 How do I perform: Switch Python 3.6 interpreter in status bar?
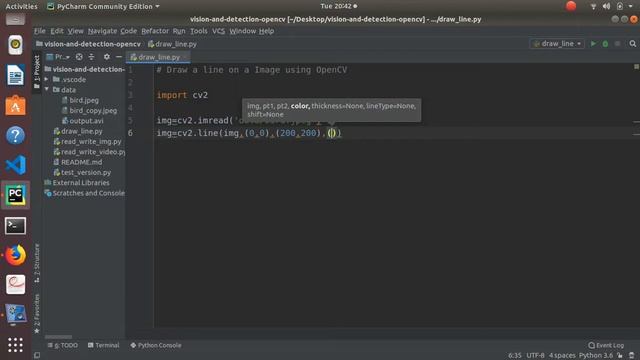pyautogui.click(x=596, y=356)
